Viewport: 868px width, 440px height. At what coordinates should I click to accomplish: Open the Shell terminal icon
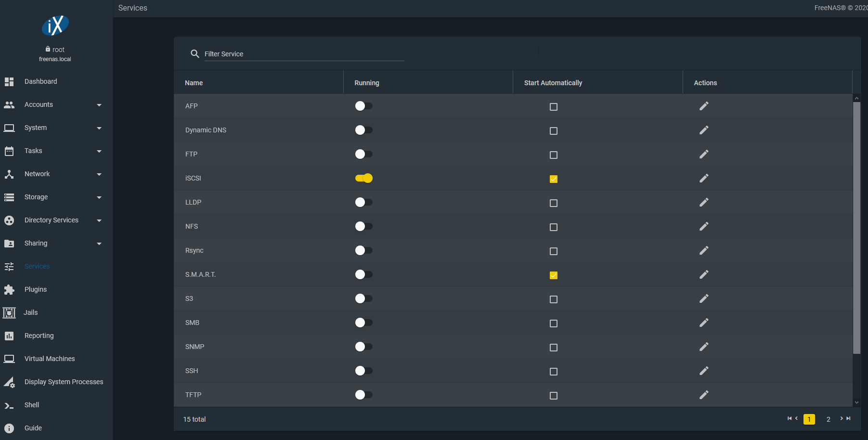[x=9, y=405]
